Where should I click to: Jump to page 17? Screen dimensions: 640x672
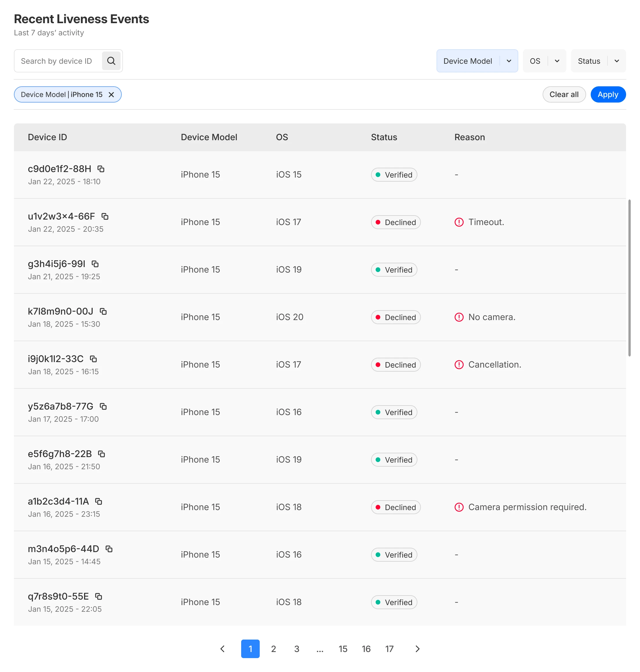pos(389,649)
